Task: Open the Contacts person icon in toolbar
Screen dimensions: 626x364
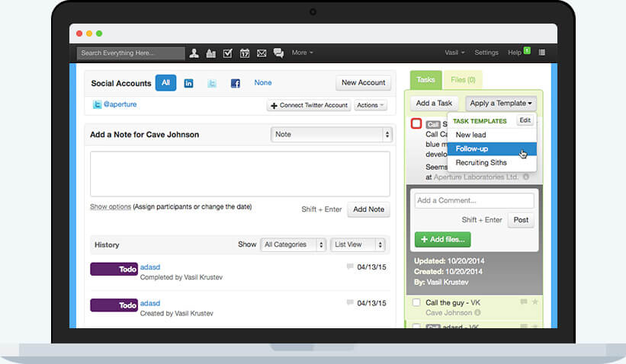Action: (194, 53)
